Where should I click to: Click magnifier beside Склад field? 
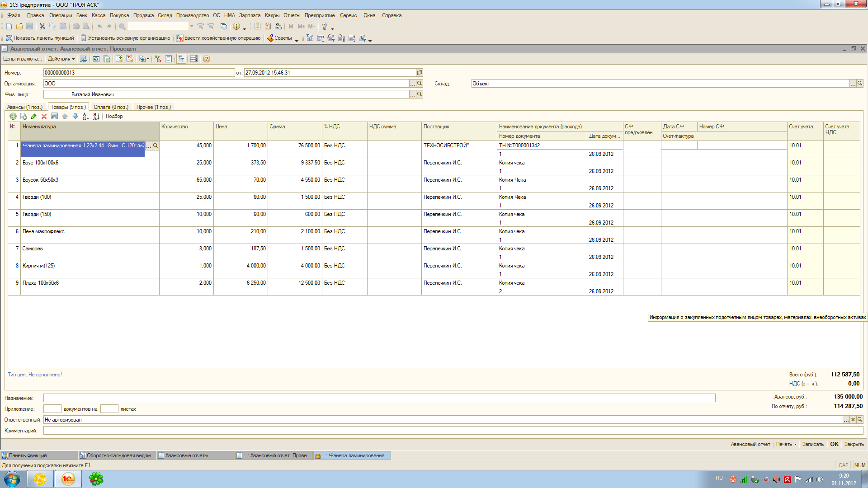[x=860, y=84]
